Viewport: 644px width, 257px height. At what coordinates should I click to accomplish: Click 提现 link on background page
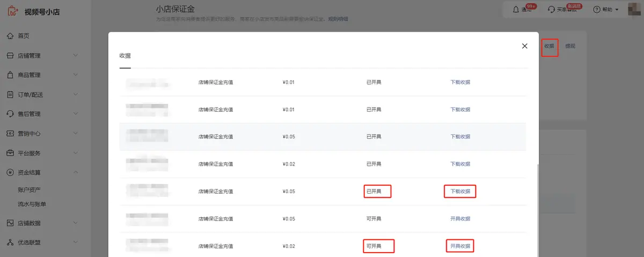coord(570,47)
